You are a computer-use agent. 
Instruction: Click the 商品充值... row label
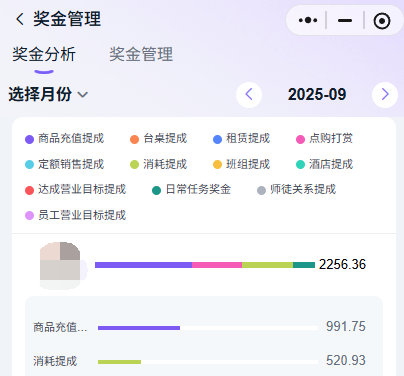60,327
